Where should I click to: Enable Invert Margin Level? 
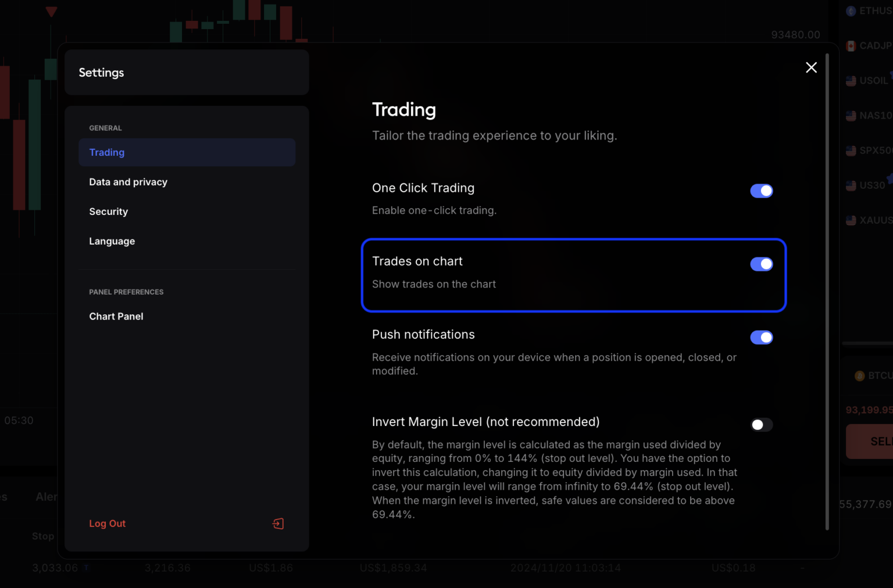pyautogui.click(x=762, y=425)
